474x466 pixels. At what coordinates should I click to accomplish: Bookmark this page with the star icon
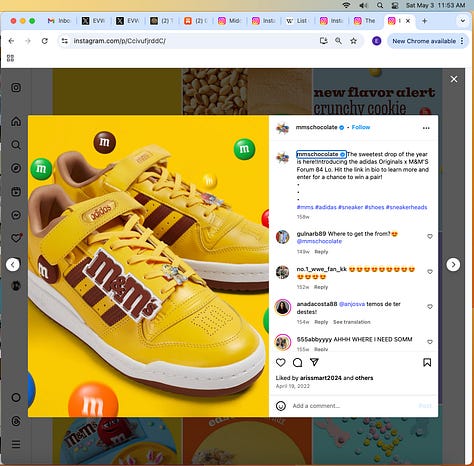coord(354,41)
